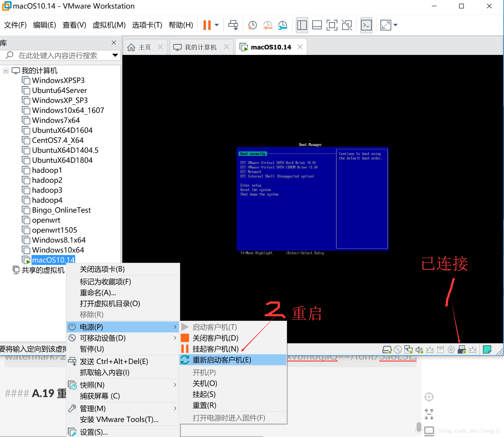The image size is (504, 437).
Task: Choose 发送 Ctrl+Alt+Del(E) menu entry
Action: click(123, 362)
